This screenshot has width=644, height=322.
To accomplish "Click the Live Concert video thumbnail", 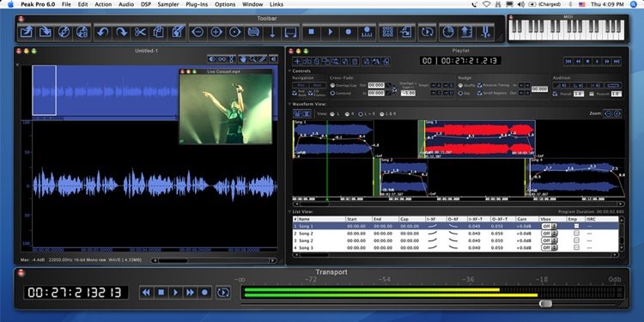I will [226, 109].
